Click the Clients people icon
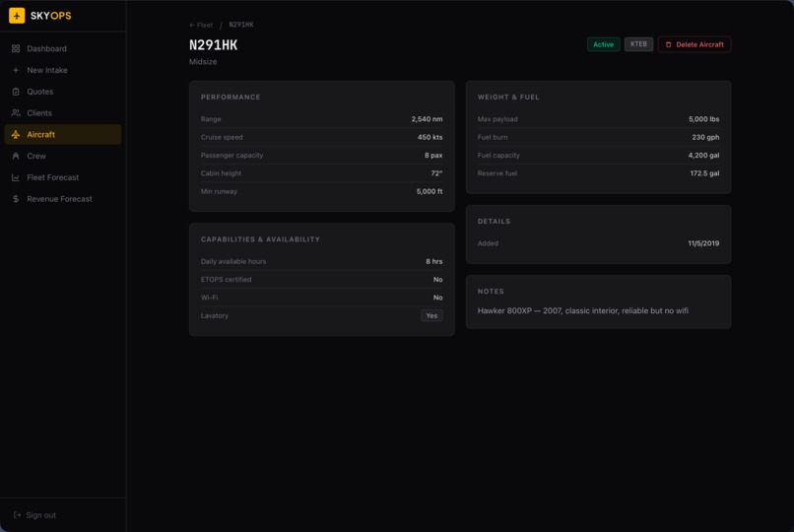Viewport: 794px width, 532px height. [x=16, y=113]
